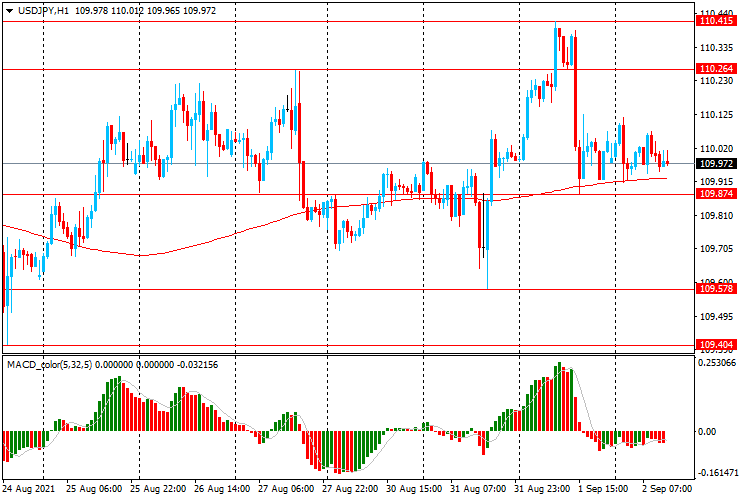Viewport: 740px width, 500px height.
Task: Click the 25 Aug 22:00 time label
Action: pyautogui.click(x=158, y=489)
